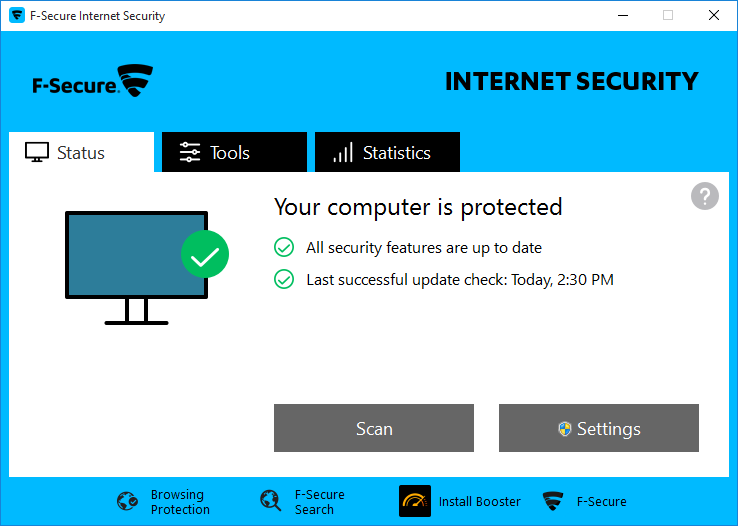Screen dimensions: 738x526
Task: Click the security features up-to-date status line
Action: 423,248
